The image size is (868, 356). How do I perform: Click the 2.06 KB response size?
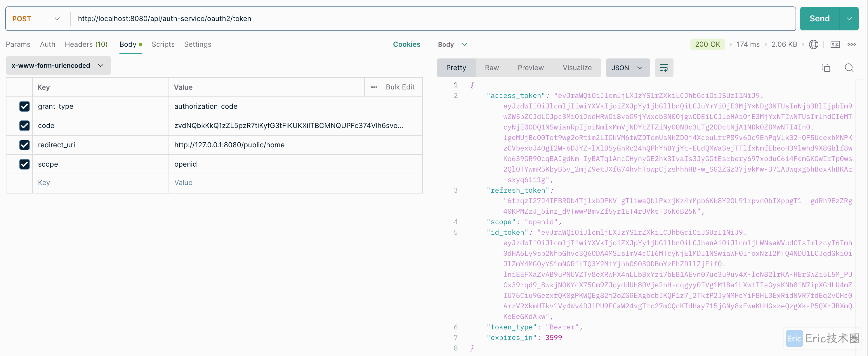pyautogui.click(x=784, y=44)
